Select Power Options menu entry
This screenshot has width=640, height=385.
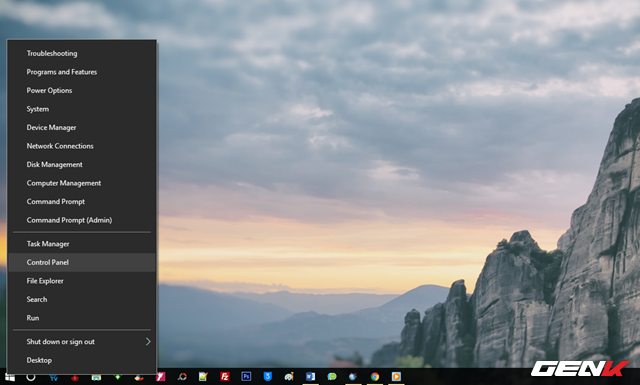(x=82, y=90)
